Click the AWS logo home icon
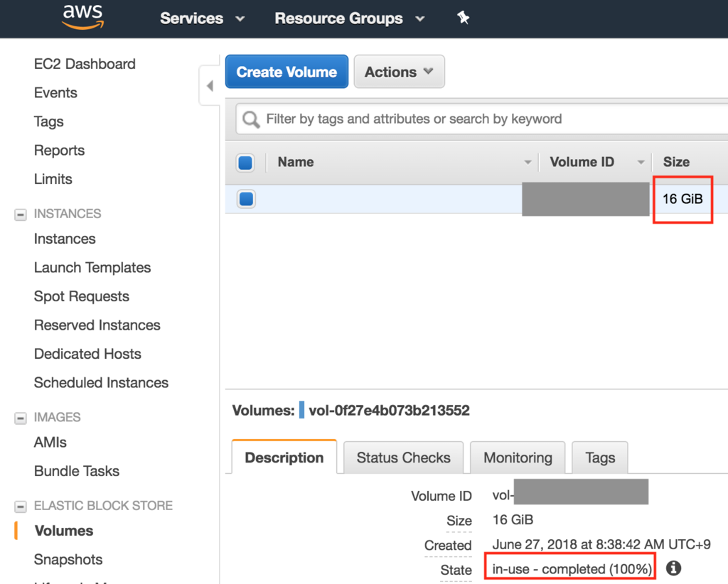 coord(82,17)
